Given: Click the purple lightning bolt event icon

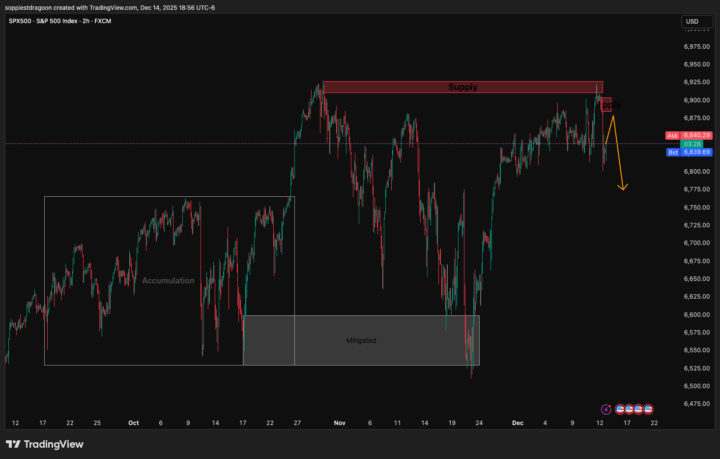Looking at the screenshot, I should [606, 409].
